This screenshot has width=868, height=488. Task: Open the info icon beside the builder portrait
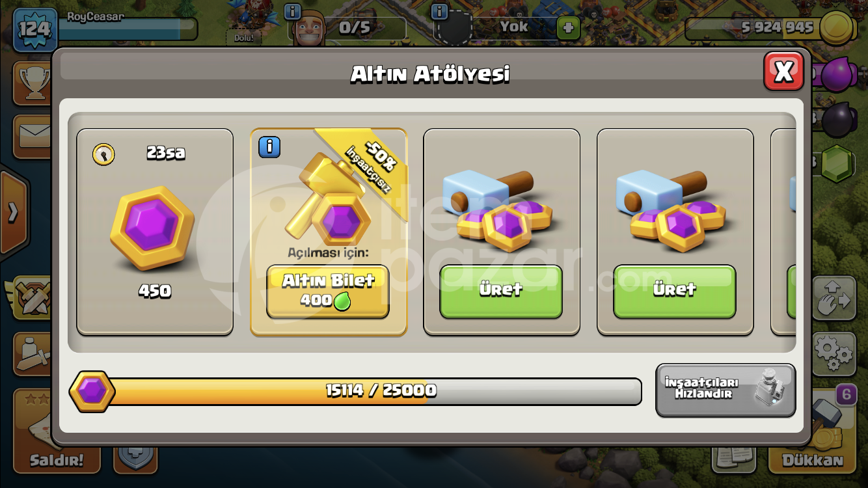(x=293, y=12)
